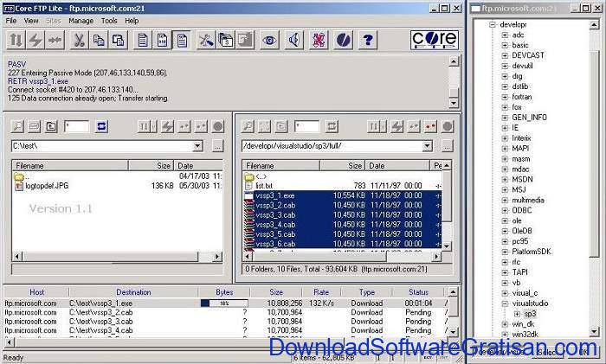Viewport: 606px width, 364px height.
Task: Select vssp3_6.cab in remote list
Action: pos(275,244)
